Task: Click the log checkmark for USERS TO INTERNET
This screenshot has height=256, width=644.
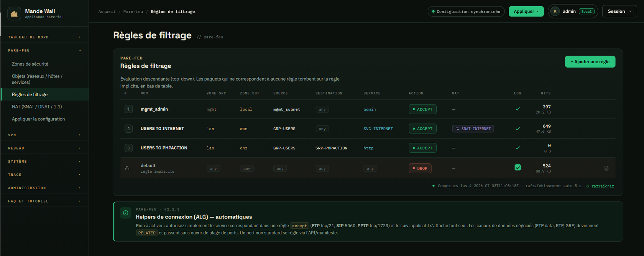Action: click(517, 129)
